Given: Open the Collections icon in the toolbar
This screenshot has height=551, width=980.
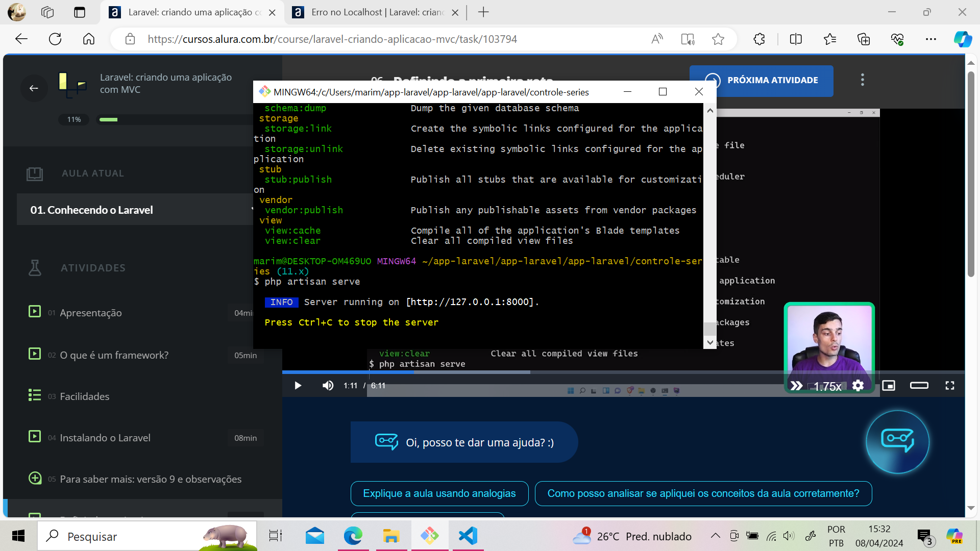Looking at the screenshot, I should [x=864, y=39].
